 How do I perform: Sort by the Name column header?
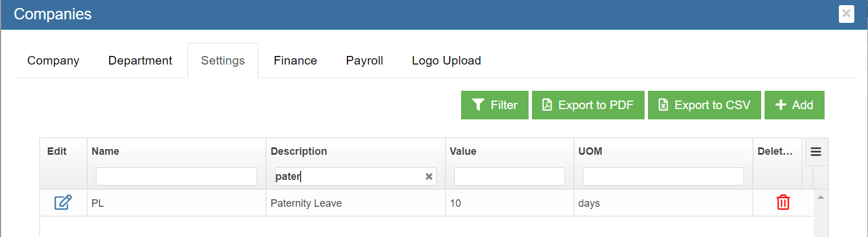click(x=105, y=151)
